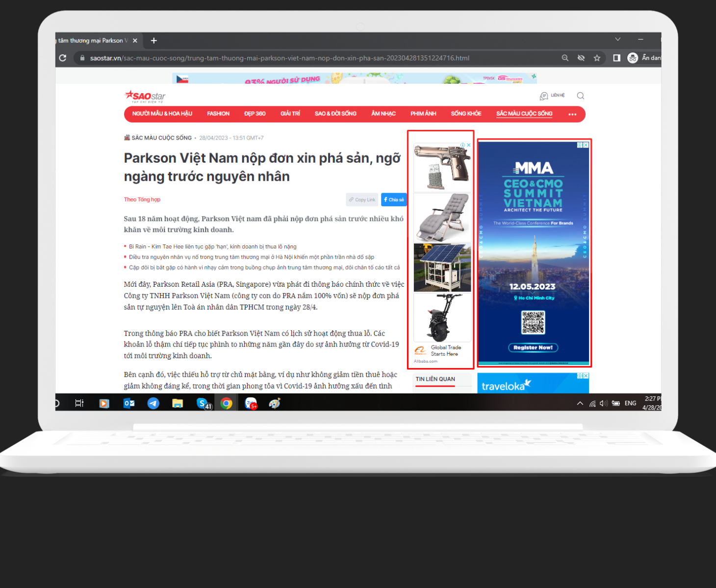Open the FASHION menu category
716x588 pixels.
pyautogui.click(x=218, y=114)
